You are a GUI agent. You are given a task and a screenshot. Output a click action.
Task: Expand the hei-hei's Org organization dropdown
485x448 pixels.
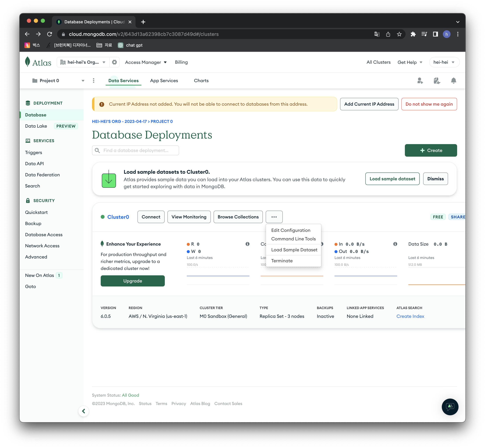coord(83,62)
